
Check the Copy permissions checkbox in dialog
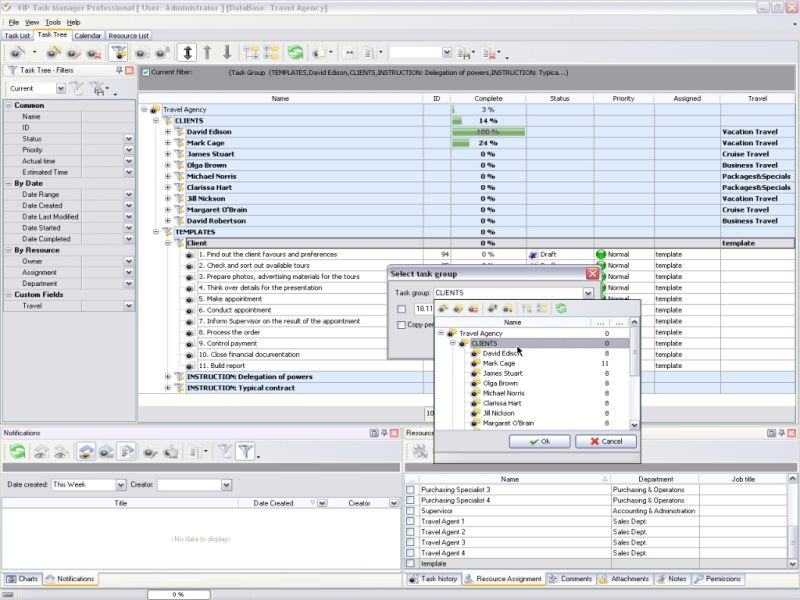[402, 325]
